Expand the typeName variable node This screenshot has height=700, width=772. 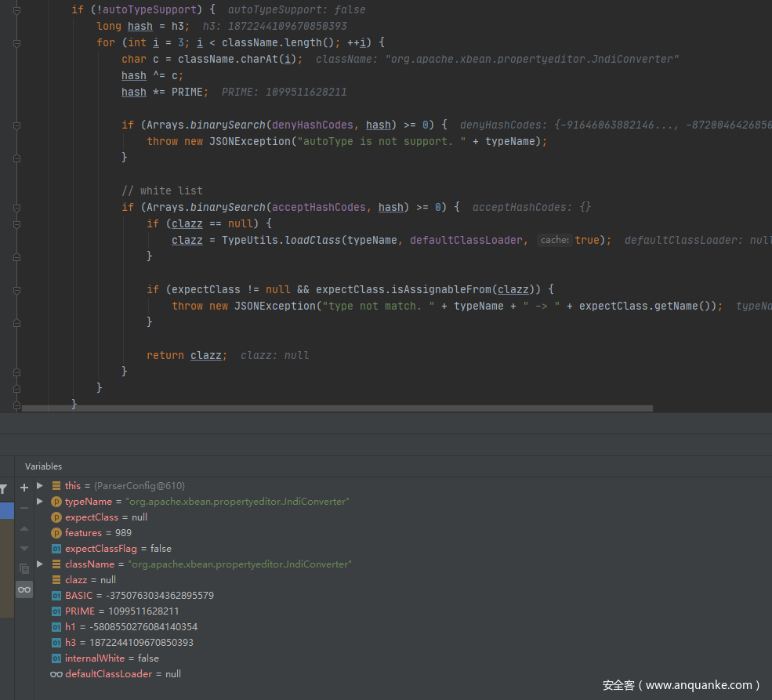41,502
